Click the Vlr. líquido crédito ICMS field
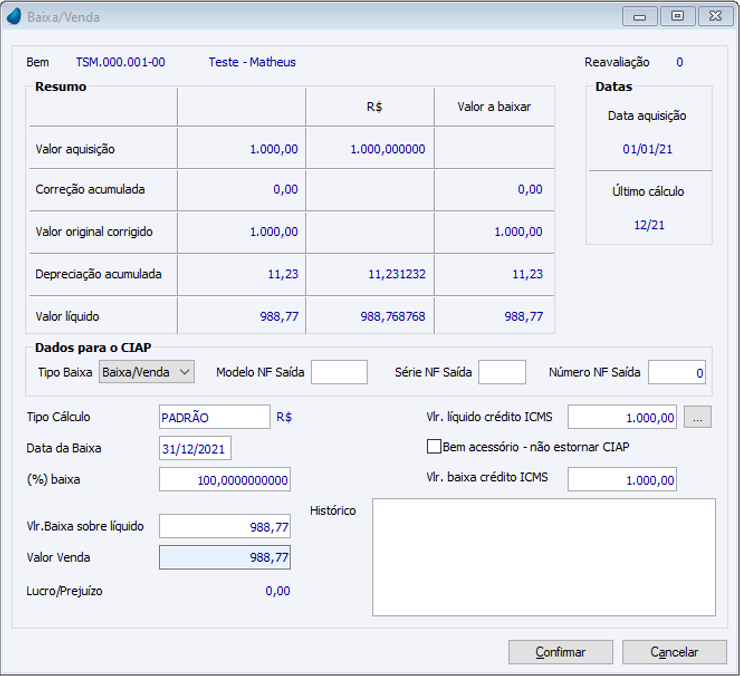The height and width of the screenshot is (676, 740). pyautogui.click(x=622, y=417)
